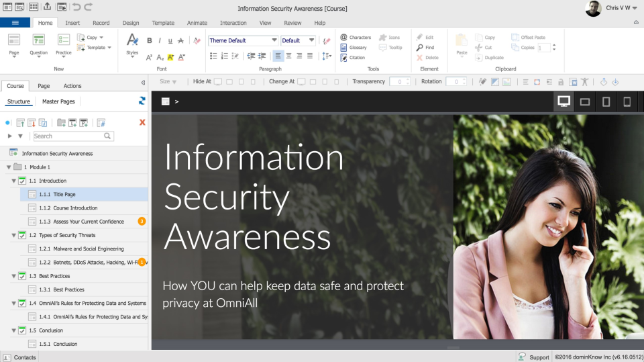Open the Design ribbon tab

click(131, 23)
